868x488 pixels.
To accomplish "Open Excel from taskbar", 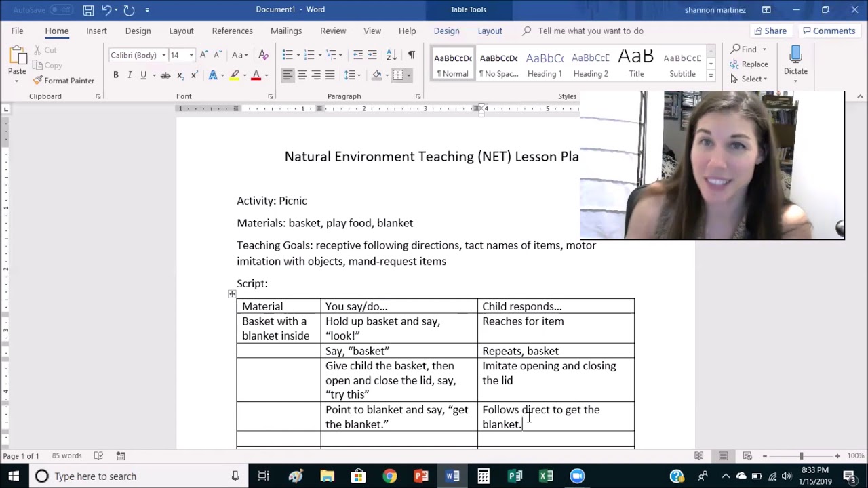I will (546, 476).
